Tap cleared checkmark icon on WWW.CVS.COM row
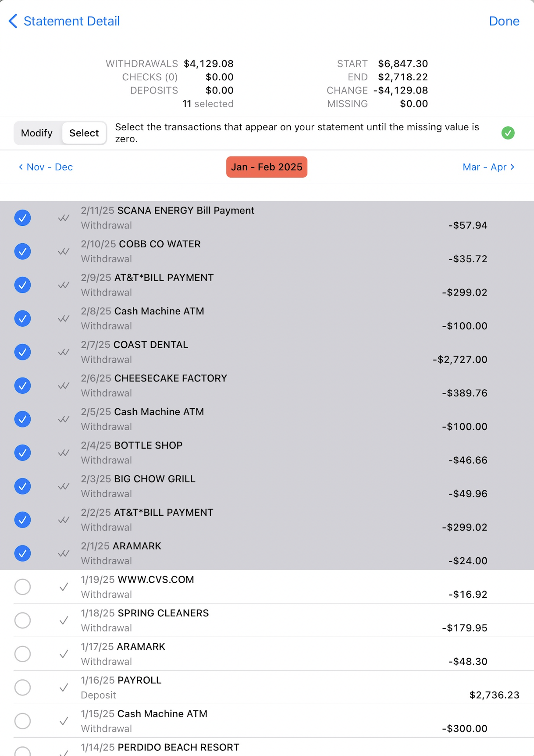The height and width of the screenshot is (756, 534). click(x=64, y=587)
